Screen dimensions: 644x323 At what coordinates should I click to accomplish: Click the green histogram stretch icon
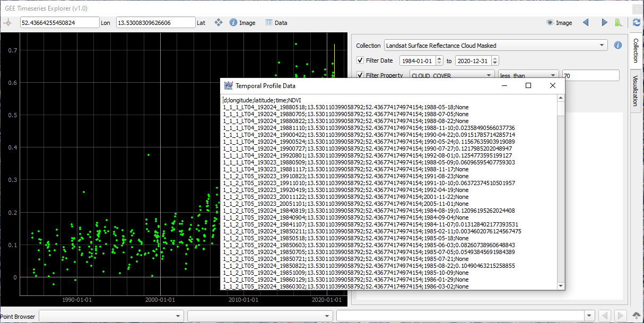(619, 23)
